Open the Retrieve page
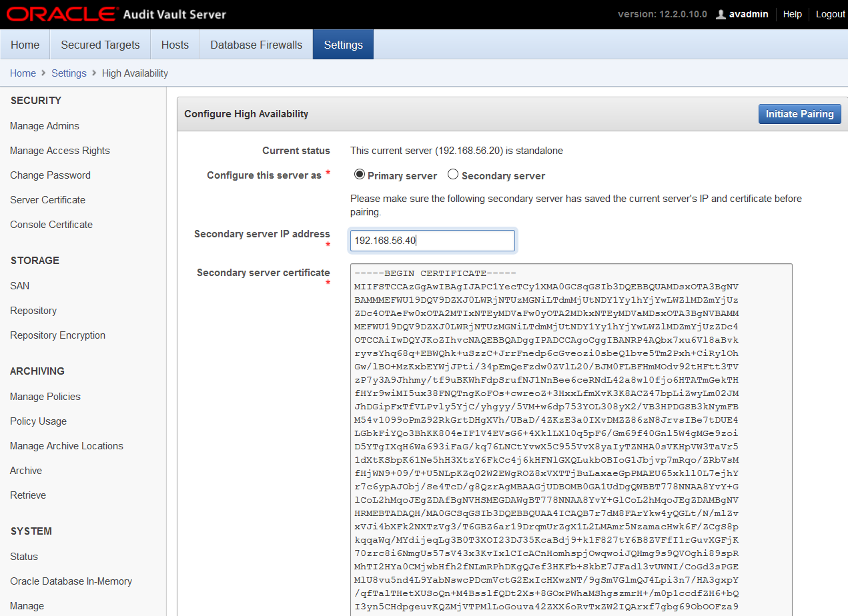Image resolution: width=848 pixels, height=616 pixels. (x=28, y=495)
